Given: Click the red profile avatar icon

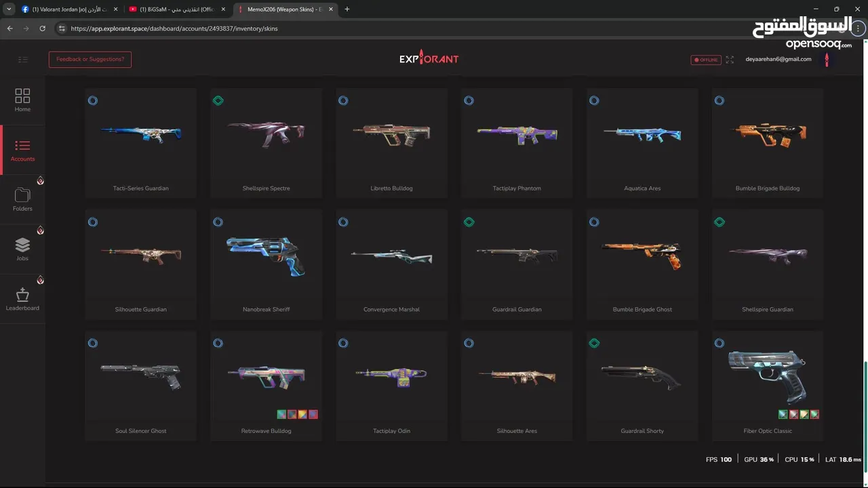Looking at the screenshot, I should 827,60.
